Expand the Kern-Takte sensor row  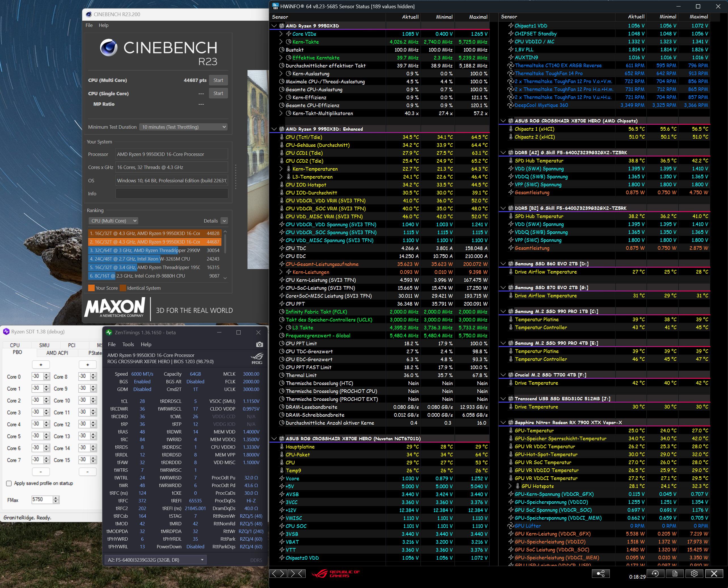[281, 42]
